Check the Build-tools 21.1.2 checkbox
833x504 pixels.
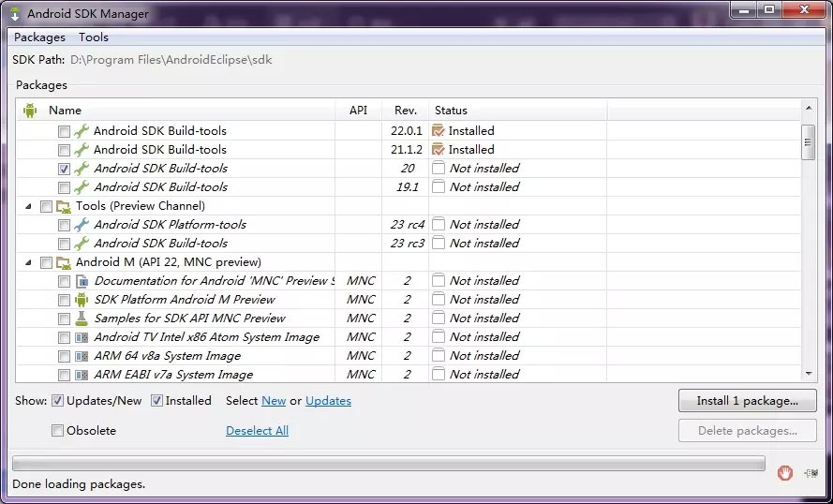pyautogui.click(x=64, y=150)
